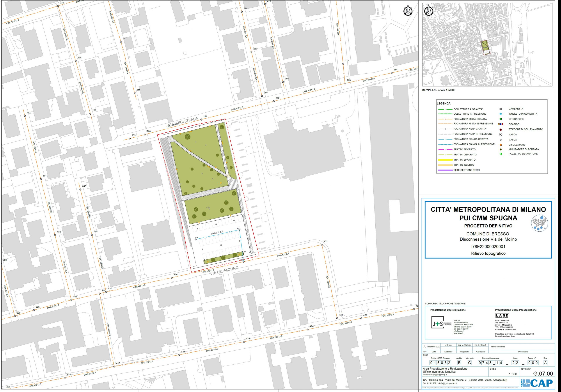Click the J+S Architecture & Engineering logo
The image size is (561, 392).
(x=438, y=322)
